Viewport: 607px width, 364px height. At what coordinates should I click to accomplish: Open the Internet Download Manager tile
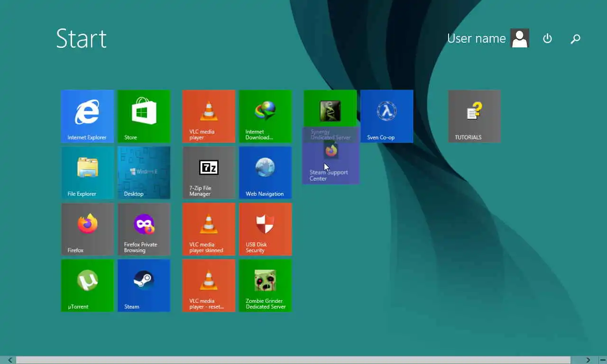pyautogui.click(x=265, y=116)
